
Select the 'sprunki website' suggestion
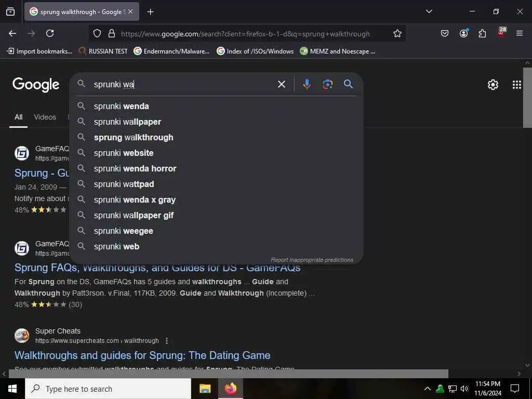pos(217,153)
